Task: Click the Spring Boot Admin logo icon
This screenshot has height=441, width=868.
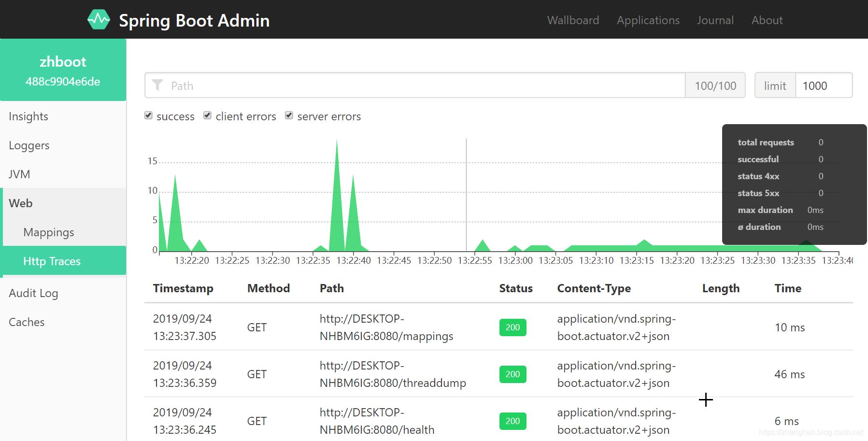Action: pos(99,20)
